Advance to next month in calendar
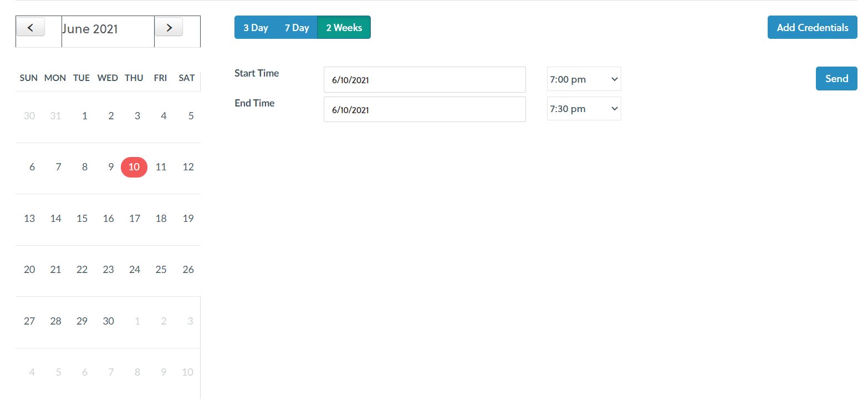The image size is (868, 405). pyautogui.click(x=169, y=27)
